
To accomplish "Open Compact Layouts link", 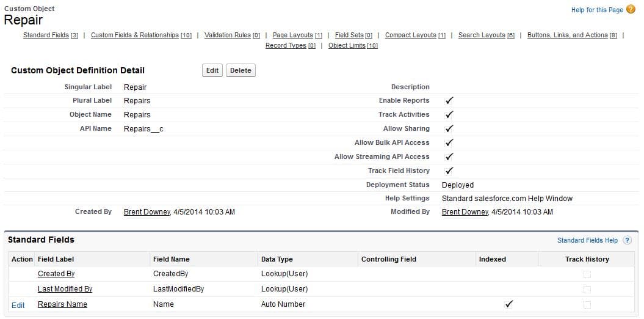I will tap(410, 35).
